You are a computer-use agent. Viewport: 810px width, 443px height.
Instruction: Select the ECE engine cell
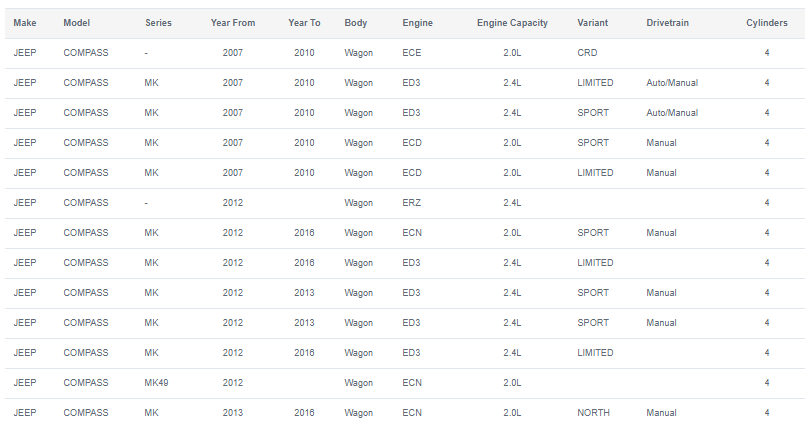point(412,53)
